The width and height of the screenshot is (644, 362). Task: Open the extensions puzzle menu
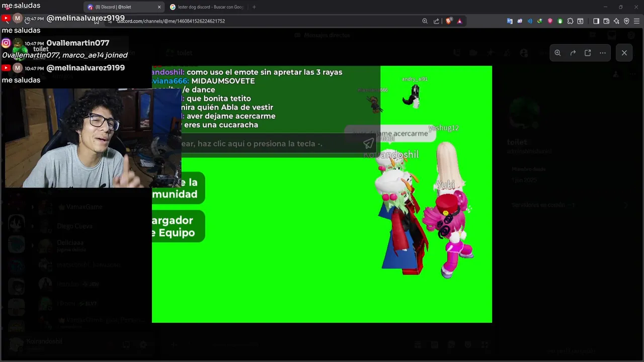(x=570, y=21)
